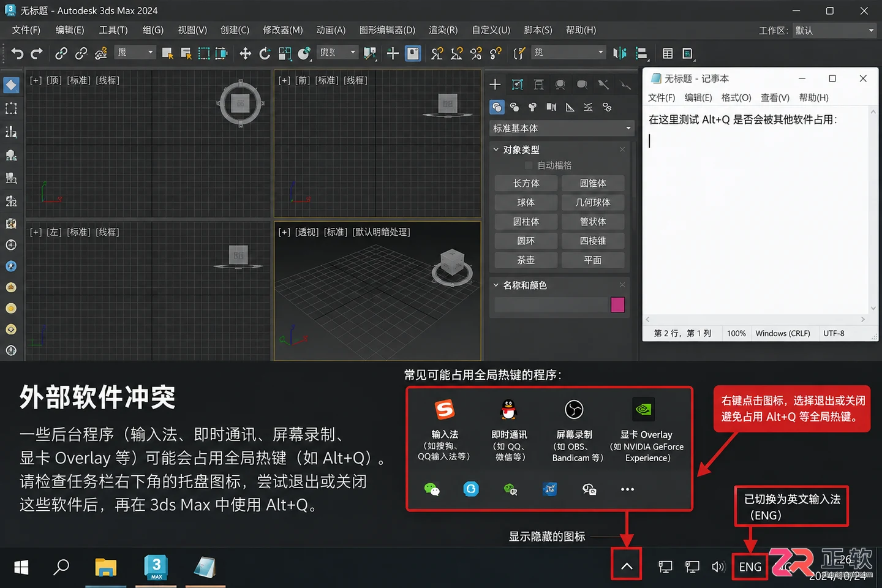Open the Utilities command panel tab
The image size is (882, 588).
point(603,85)
